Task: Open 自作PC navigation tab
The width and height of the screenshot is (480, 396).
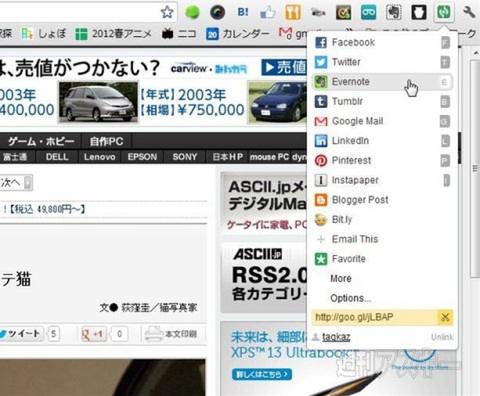Action: pyautogui.click(x=106, y=141)
